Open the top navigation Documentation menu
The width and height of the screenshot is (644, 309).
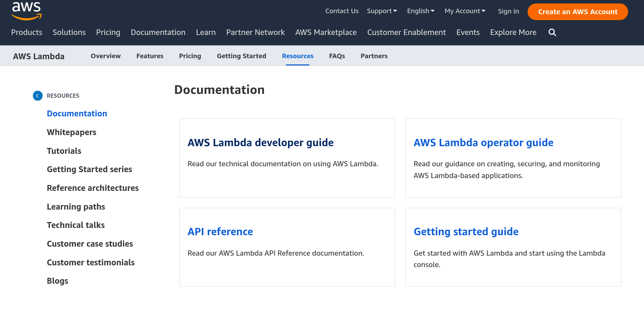(x=158, y=32)
